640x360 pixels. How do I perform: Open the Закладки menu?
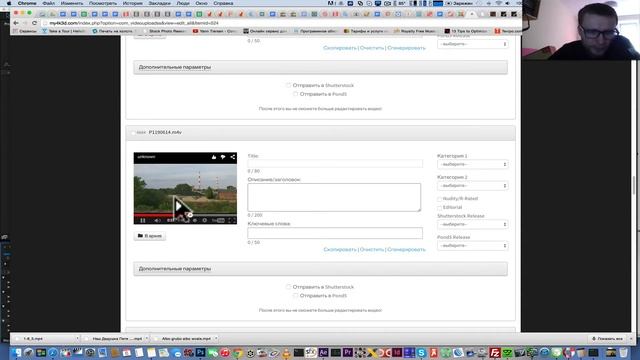[160, 3]
